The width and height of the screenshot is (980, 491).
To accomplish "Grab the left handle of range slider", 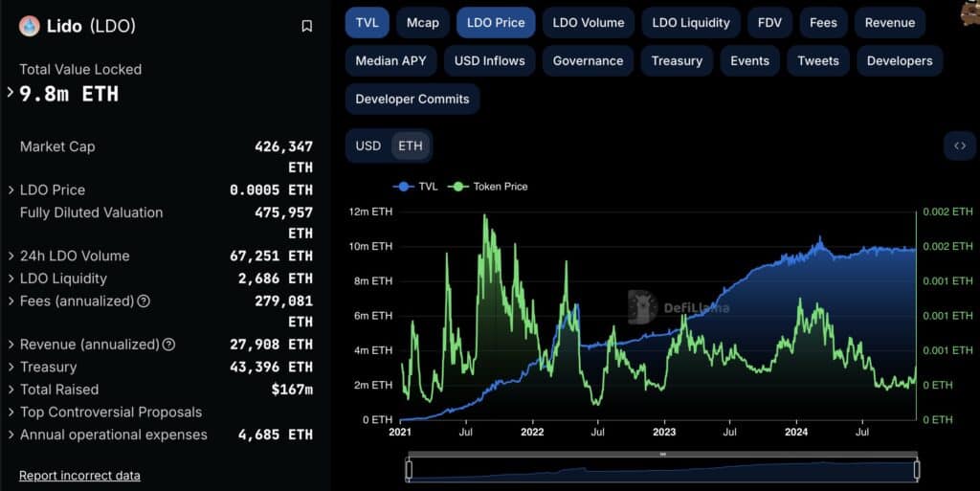I will (x=409, y=470).
